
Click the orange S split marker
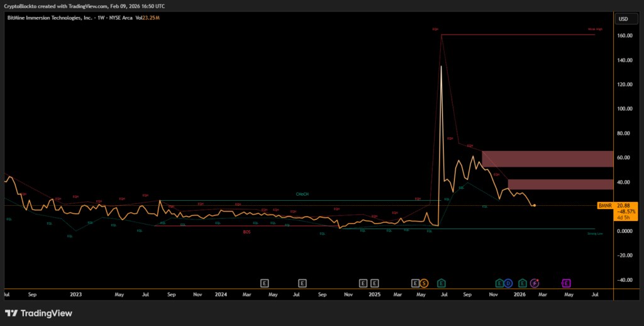424,283
